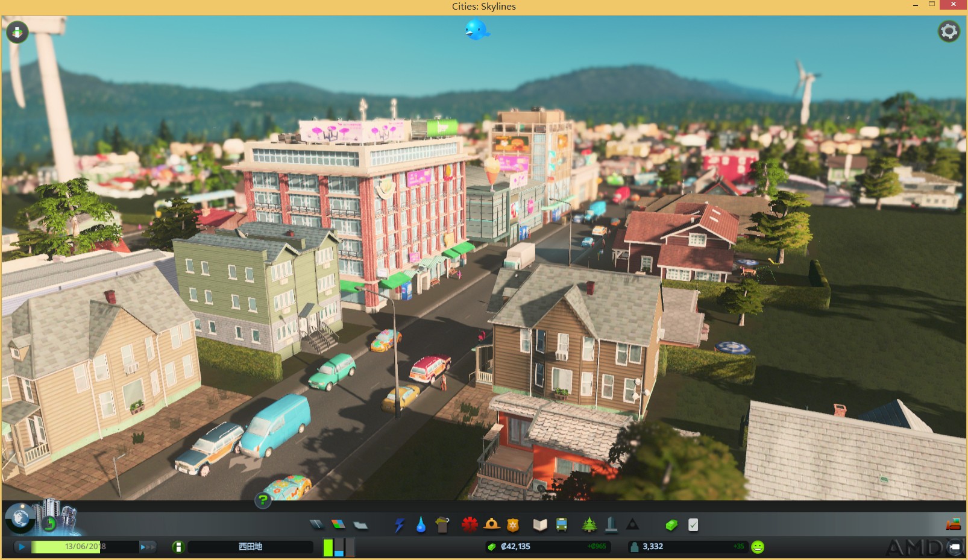Screen dimensions: 968x560
Task: Open the Water and Sewage menu
Action: pyautogui.click(x=421, y=525)
